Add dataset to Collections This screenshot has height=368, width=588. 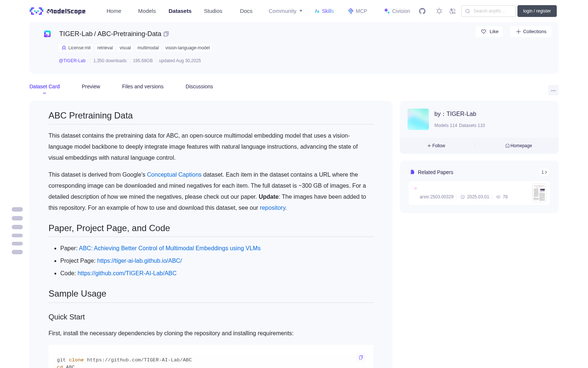pyautogui.click(x=531, y=32)
